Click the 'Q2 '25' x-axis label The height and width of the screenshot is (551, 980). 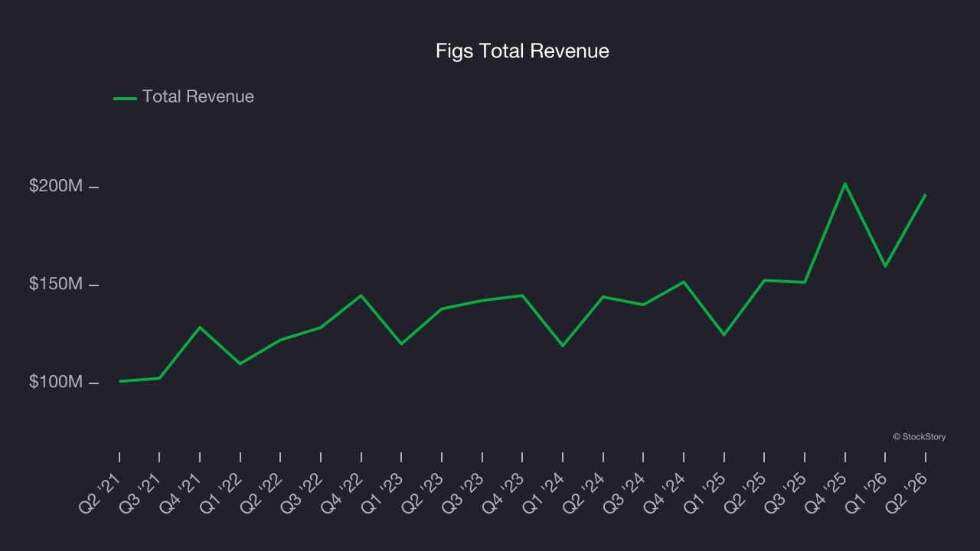pos(746,493)
